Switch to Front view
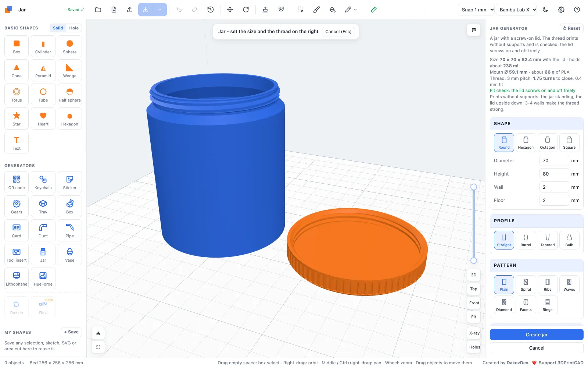 pos(474,303)
